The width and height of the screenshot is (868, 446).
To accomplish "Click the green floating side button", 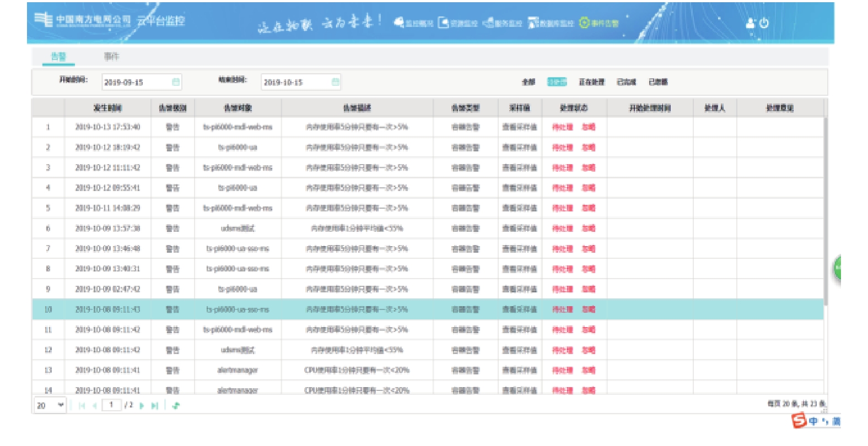I will point(837,269).
